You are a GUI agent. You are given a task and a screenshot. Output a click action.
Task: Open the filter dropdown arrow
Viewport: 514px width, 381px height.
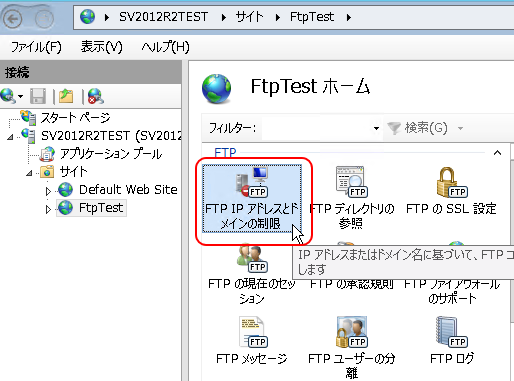click(376, 128)
